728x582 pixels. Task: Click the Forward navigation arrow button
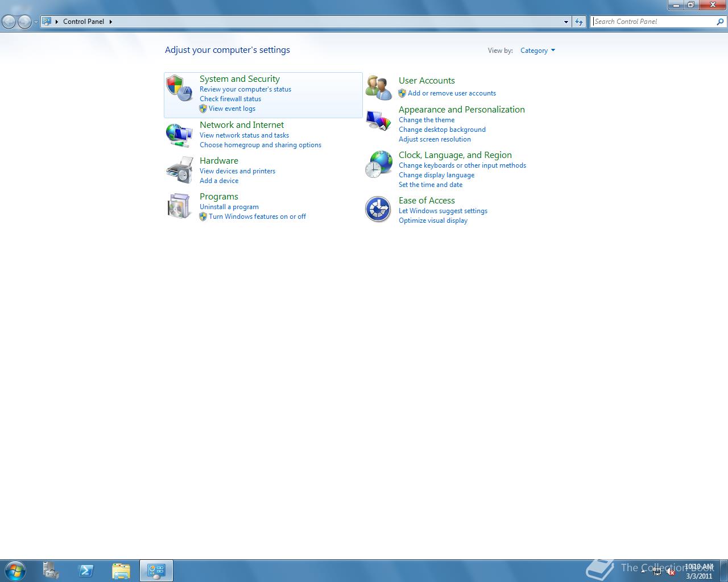click(24, 22)
